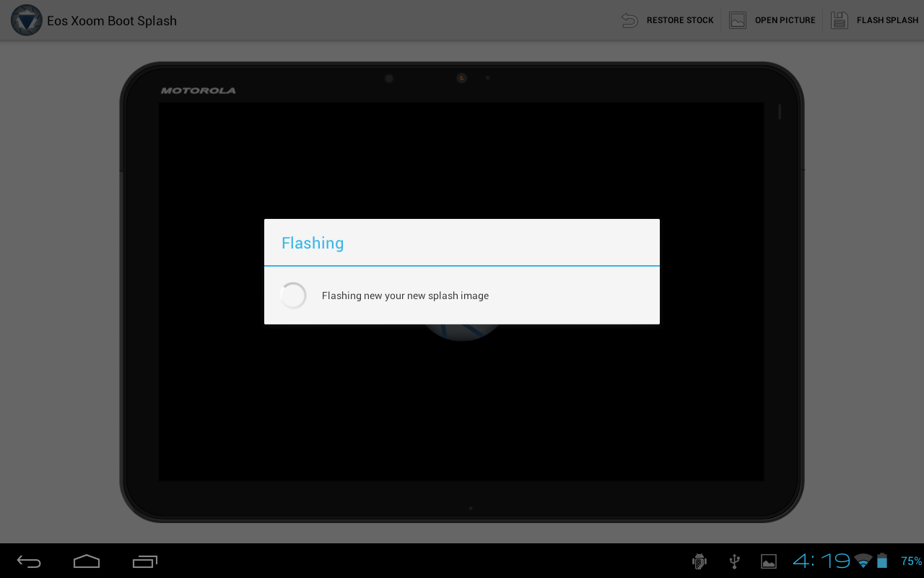The width and height of the screenshot is (924, 578).
Task: Open the picture notification icon in system bar
Action: point(769,561)
